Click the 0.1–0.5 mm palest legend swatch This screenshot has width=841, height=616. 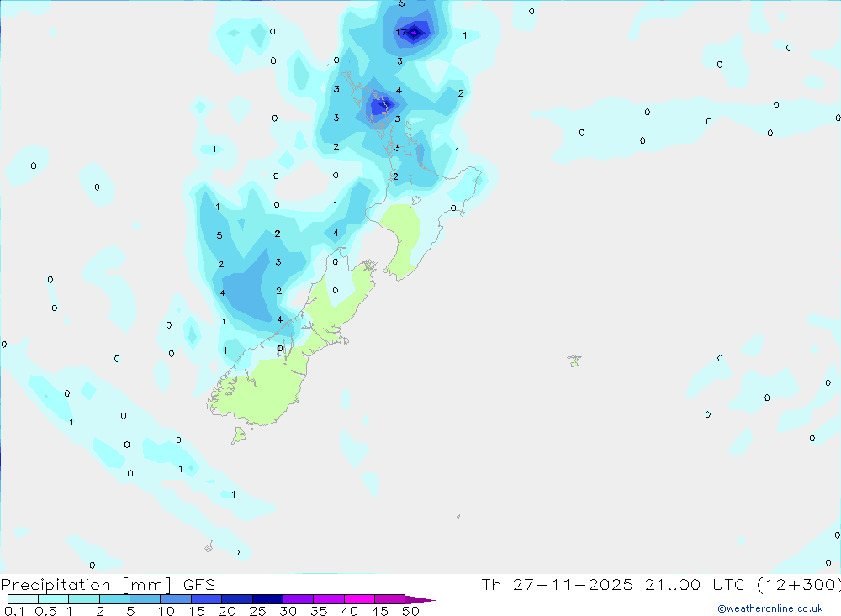point(23,599)
